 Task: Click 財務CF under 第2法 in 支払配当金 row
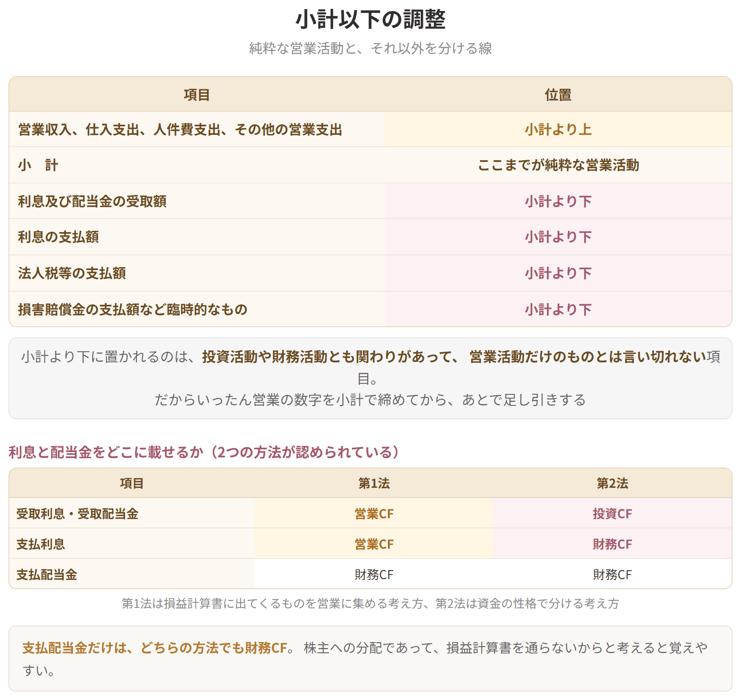(x=612, y=574)
